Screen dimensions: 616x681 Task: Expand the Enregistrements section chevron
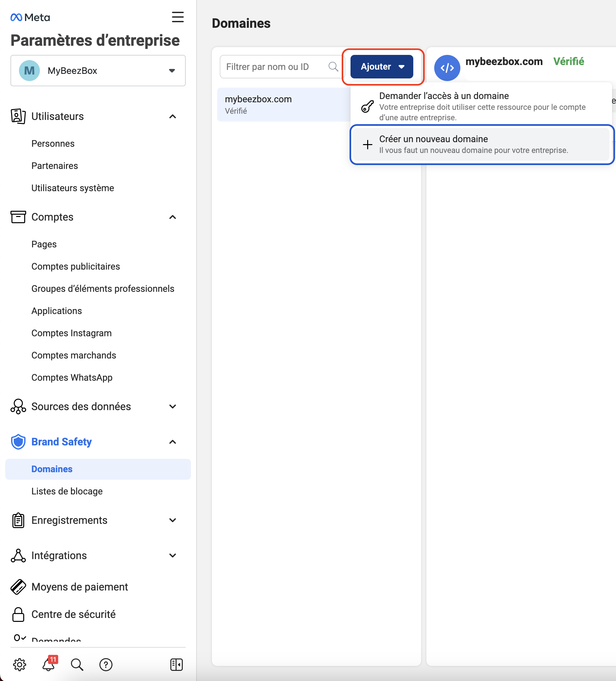coord(173,520)
